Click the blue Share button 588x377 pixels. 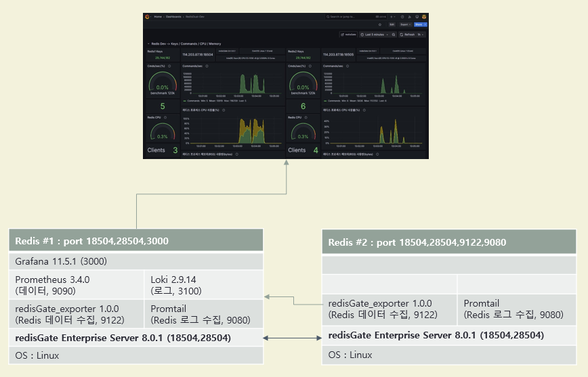(419, 24)
